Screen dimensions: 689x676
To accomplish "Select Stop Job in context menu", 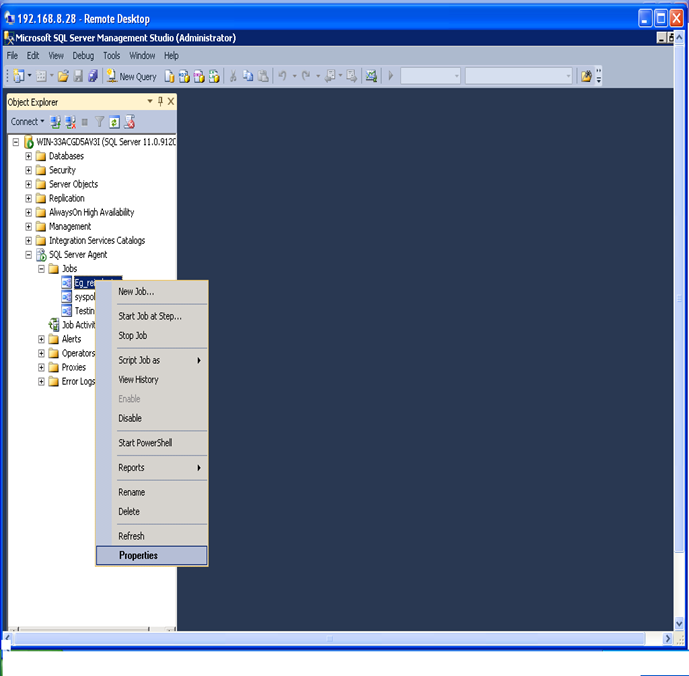I will pos(152,335).
